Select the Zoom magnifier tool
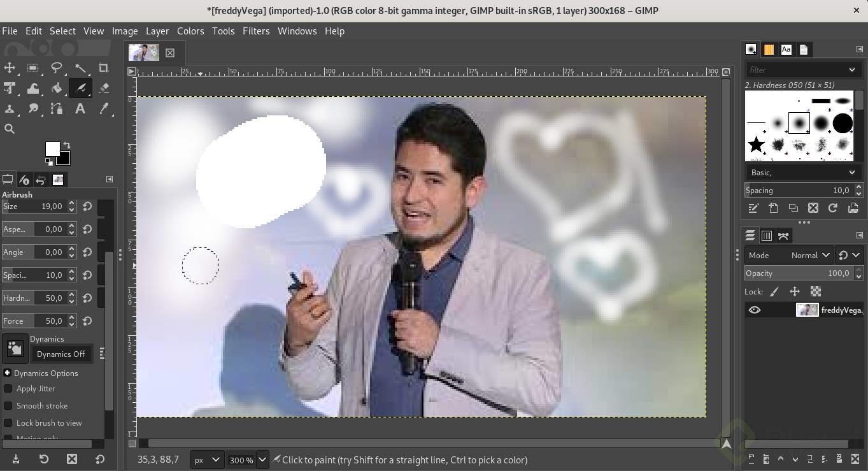Image resolution: width=868 pixels, height=471 pixels. (10, 129)
